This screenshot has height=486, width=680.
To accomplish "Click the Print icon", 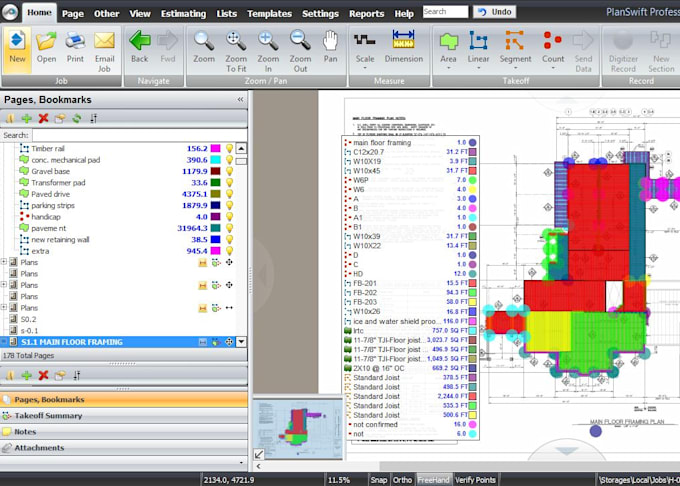I will click(x=75, y=49).
